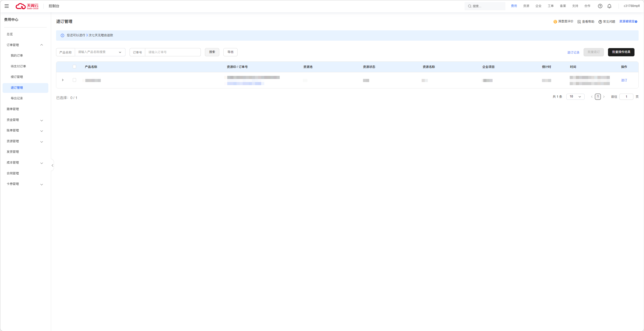Expand the first table row

(63, 80)
